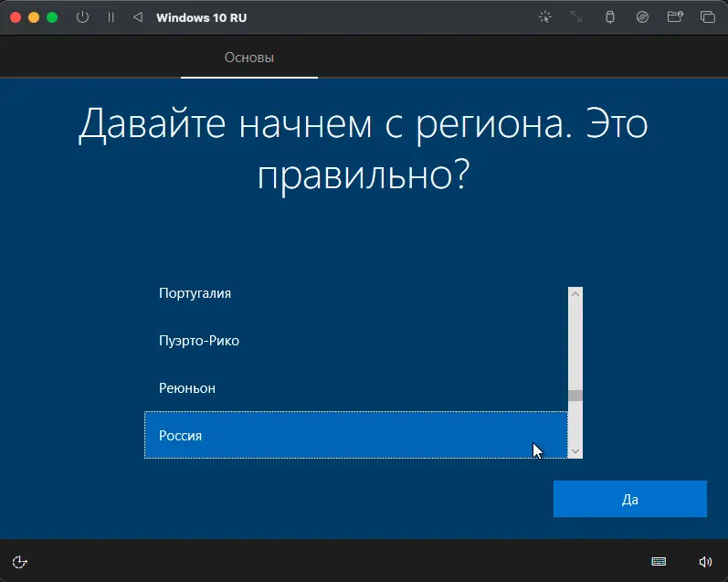Open the USB devices icon
The height and width of the screenshot is (582, 728).
tap(610, 17)
